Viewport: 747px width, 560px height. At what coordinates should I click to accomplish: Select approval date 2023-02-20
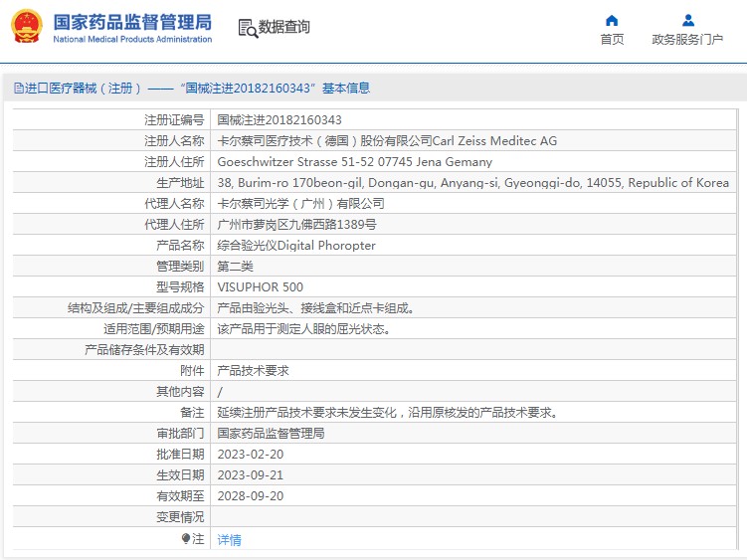251,455
